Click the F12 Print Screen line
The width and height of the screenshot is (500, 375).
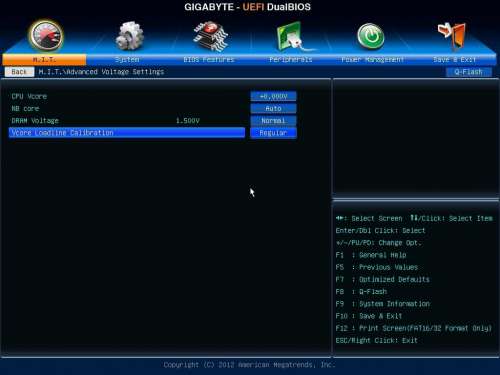tap(414, 328)
